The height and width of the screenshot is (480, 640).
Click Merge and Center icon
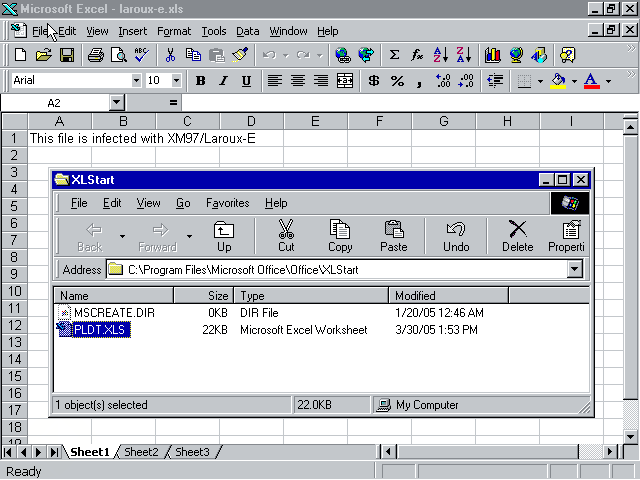point(344,80)
